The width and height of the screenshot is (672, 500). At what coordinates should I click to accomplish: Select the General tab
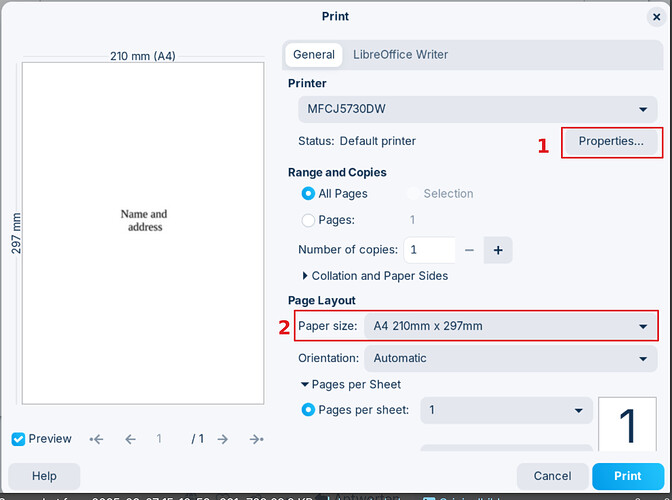pyautogui.click(x=314, y=55)
